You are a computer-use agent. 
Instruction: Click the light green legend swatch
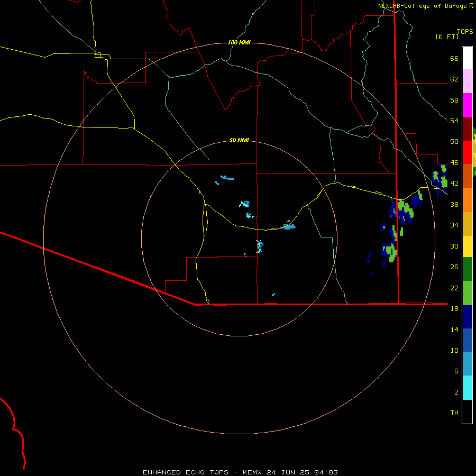(x=467, y=293)
